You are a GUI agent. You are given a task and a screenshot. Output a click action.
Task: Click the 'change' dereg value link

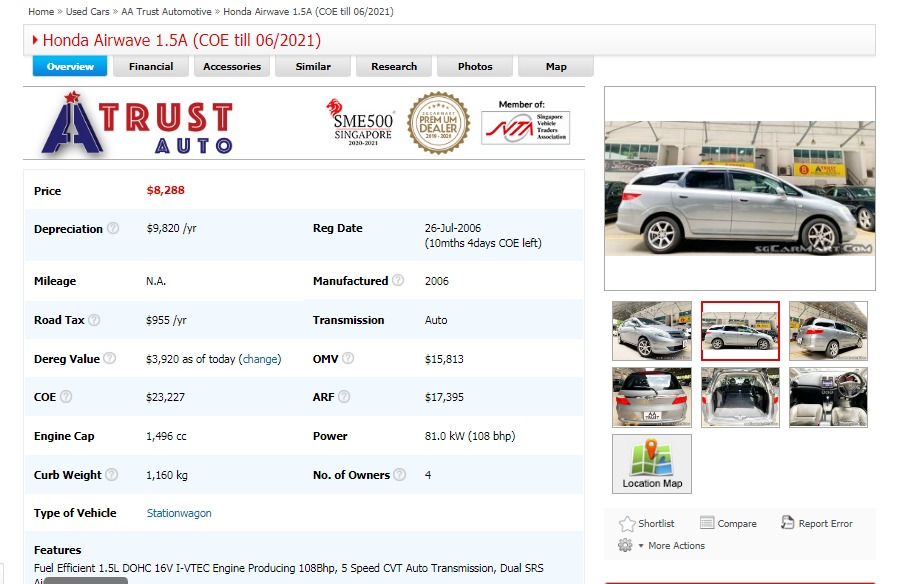[261, 359]
